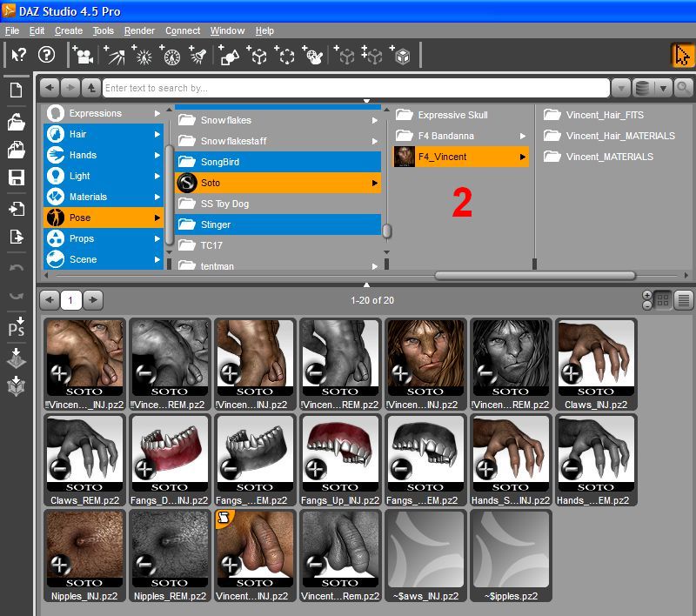Activate the What's This help pointer
The image size is (696, 616).
pyautogui.click(x=18, y=55)
